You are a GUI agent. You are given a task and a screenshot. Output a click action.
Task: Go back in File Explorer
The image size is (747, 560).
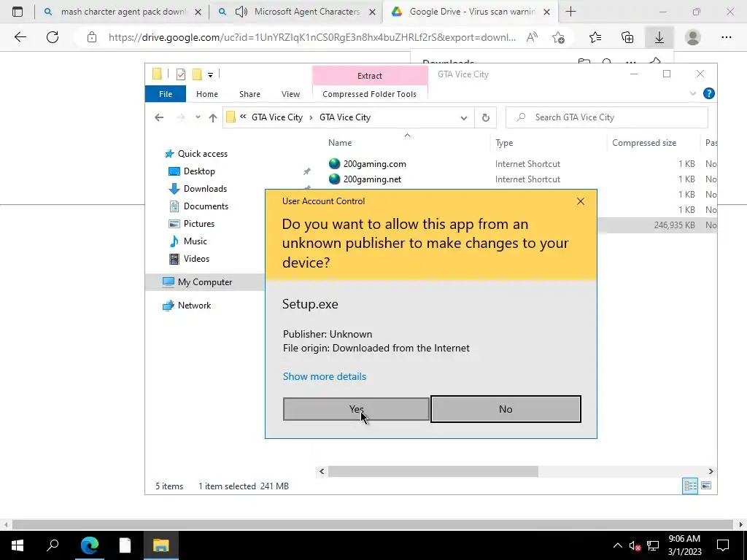[159, 117]
